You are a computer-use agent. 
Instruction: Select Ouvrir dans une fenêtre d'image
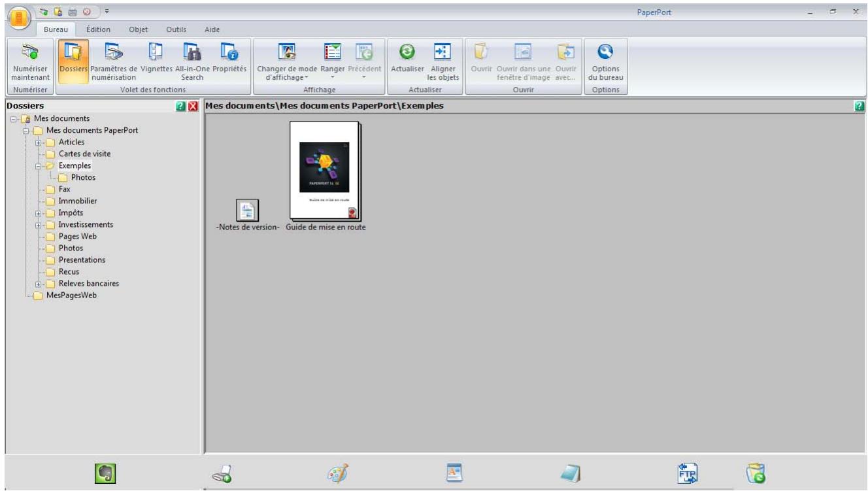[x=524, y=61]
